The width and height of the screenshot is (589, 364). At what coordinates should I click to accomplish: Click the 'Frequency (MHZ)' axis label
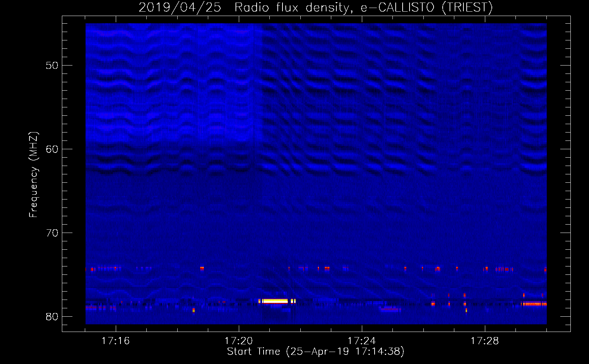pyautogui.click(x=33, y=175)
